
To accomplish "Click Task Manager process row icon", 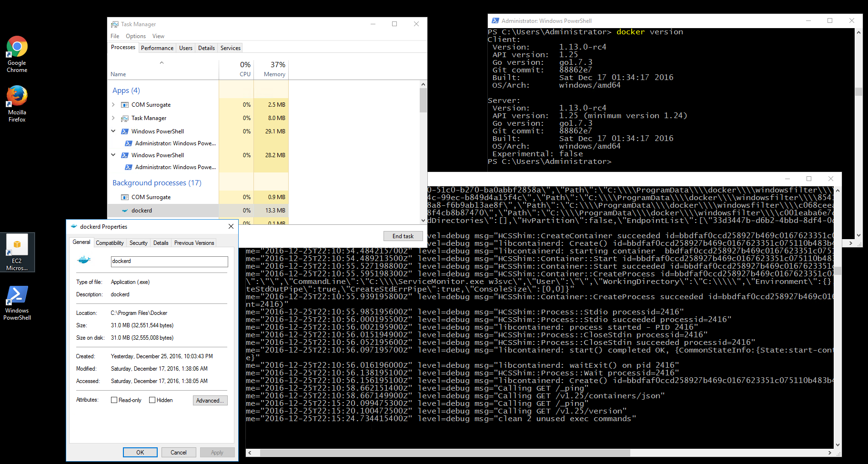I will click(125, 118).
